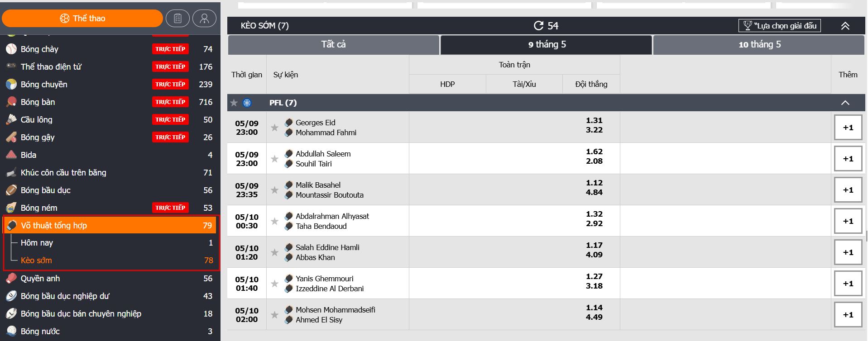868x341 pixels.
Task: Click the Cầu lông badminton icon
Action: [11, 119]
